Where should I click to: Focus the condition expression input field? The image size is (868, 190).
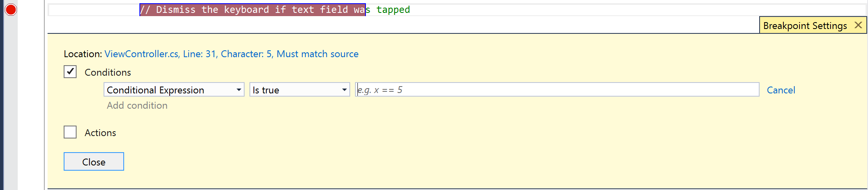(x=557, y=90)
